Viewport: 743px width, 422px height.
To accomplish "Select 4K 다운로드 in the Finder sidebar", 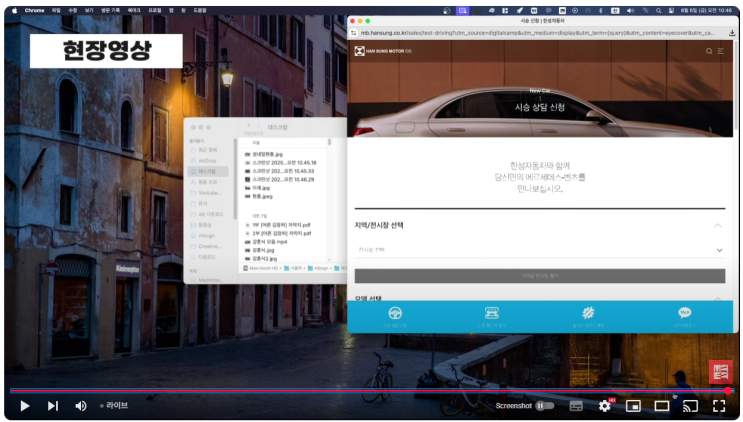I will pyautogui.click(x=207, y=214).
